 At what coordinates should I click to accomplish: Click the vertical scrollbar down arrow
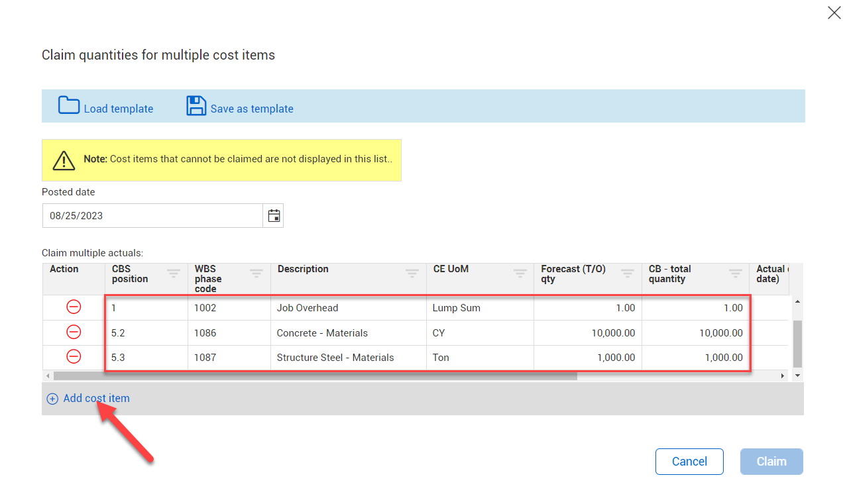797,376
